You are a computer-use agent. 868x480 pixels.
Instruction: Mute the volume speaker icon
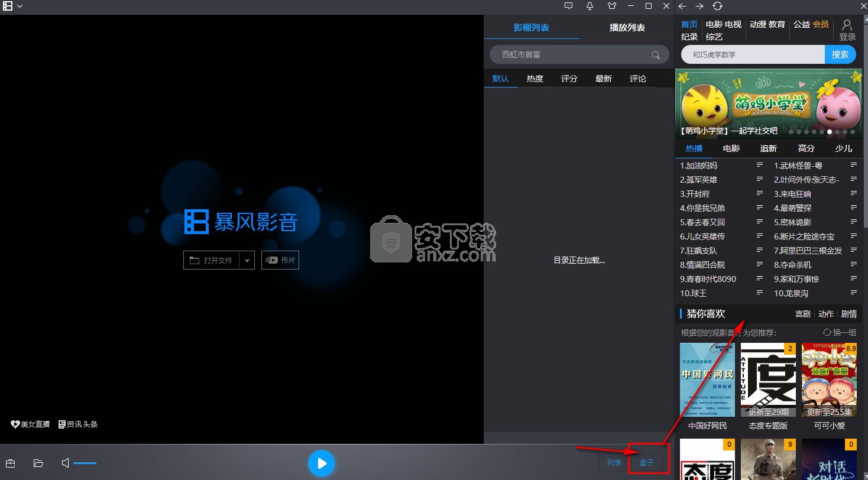66,463
